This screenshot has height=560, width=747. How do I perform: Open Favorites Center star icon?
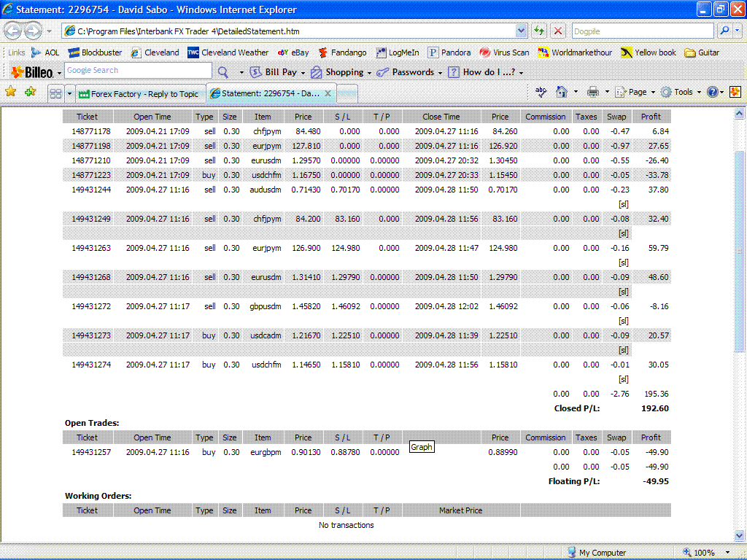pos(11,91)
